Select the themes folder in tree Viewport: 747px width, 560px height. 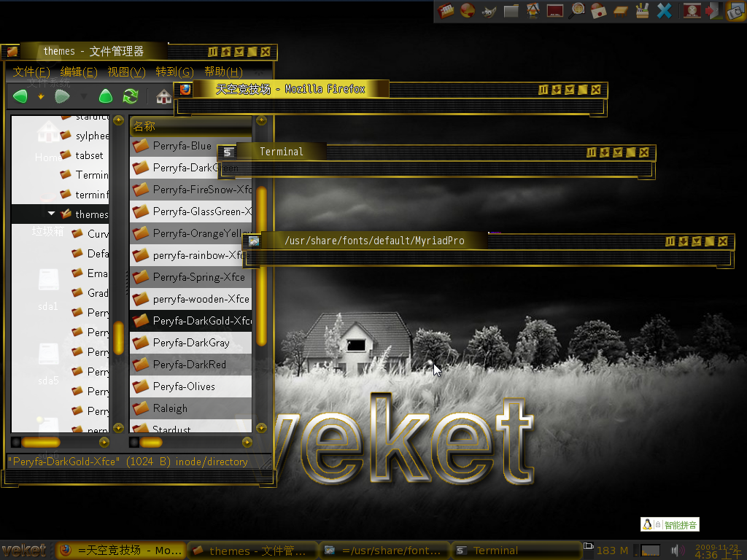61,214
